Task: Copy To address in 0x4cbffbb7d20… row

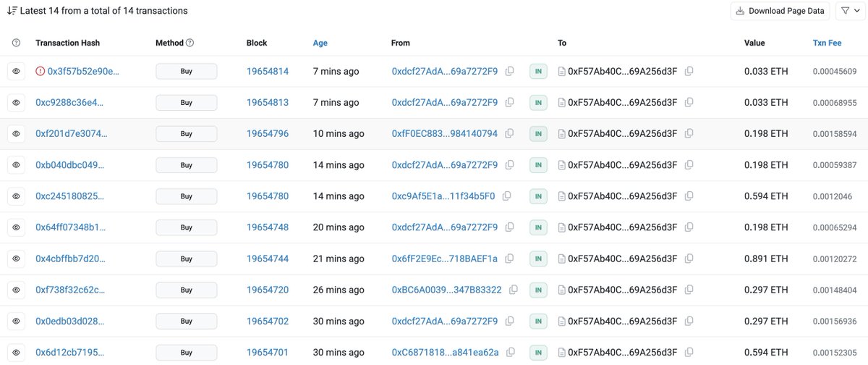Action: tap(689, 259)
